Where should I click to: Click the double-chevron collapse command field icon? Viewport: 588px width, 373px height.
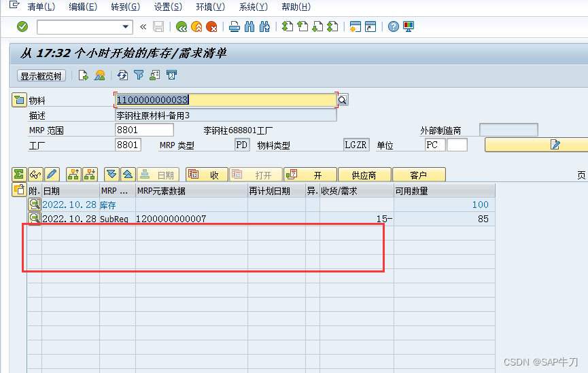point(143,26)
